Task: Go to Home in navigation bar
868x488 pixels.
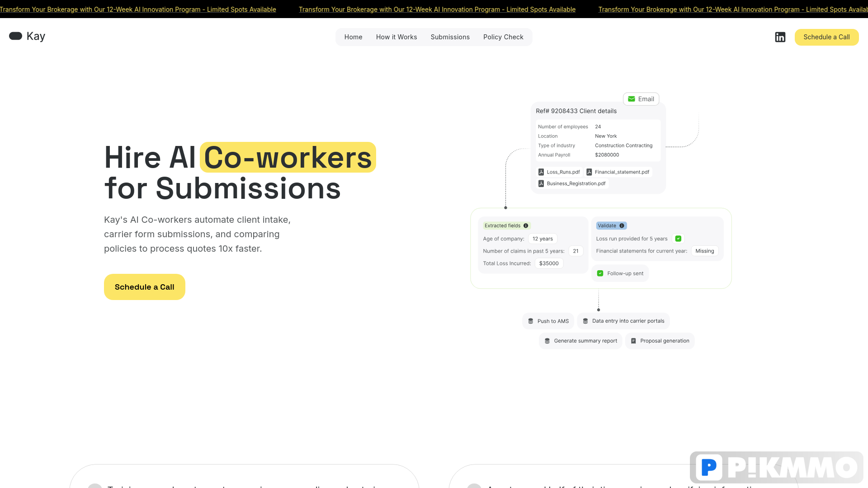Action: [354, 37]
